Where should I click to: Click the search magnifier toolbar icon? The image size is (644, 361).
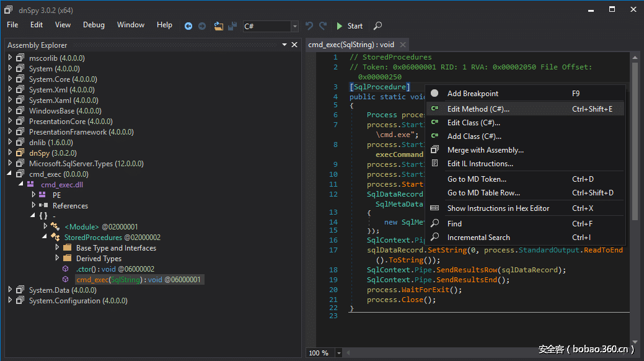point(377,26)
